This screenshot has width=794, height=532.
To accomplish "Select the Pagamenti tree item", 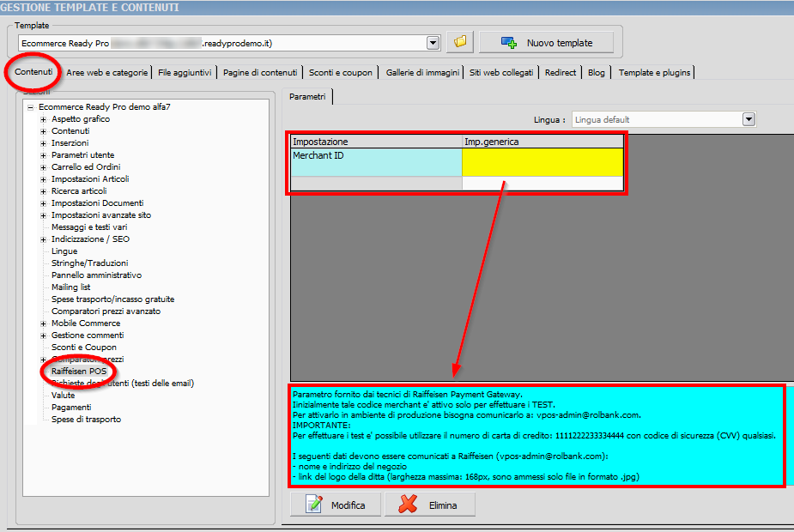I will [x=71, y=408].
